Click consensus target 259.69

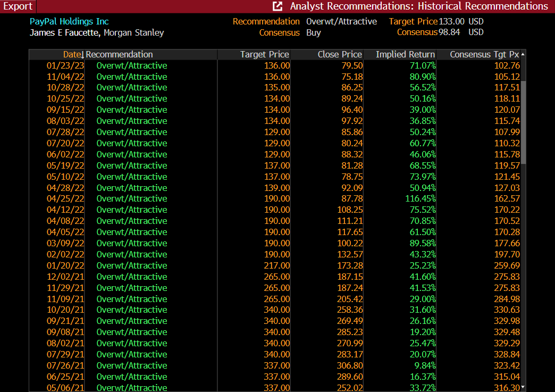507,266
